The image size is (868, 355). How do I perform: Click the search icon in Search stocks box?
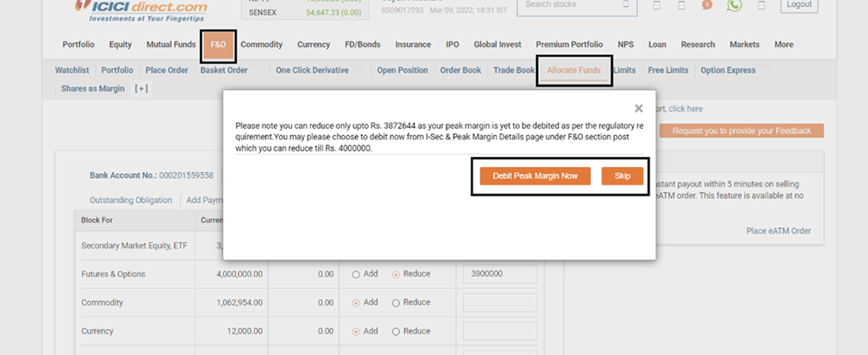point(625,5)
